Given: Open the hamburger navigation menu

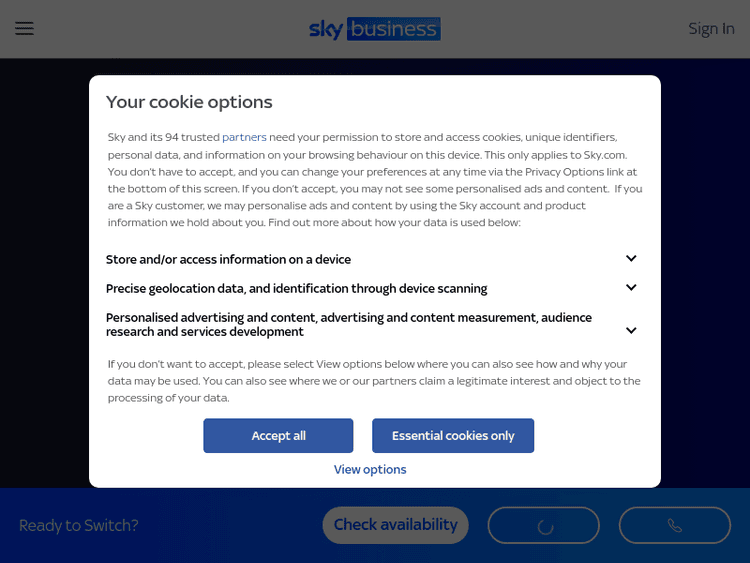Looking at the screenshot, I should [24, 29].
